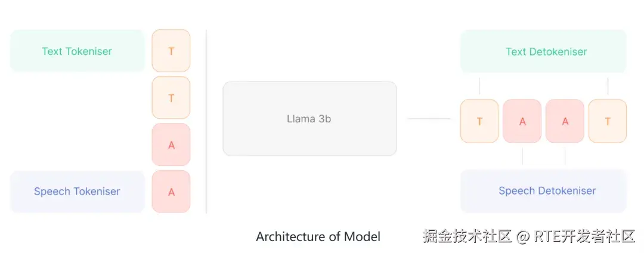The image size is (644, 253).
Task: Click the connector line from Llama 3b to output tokens
Action: point(428,119)
